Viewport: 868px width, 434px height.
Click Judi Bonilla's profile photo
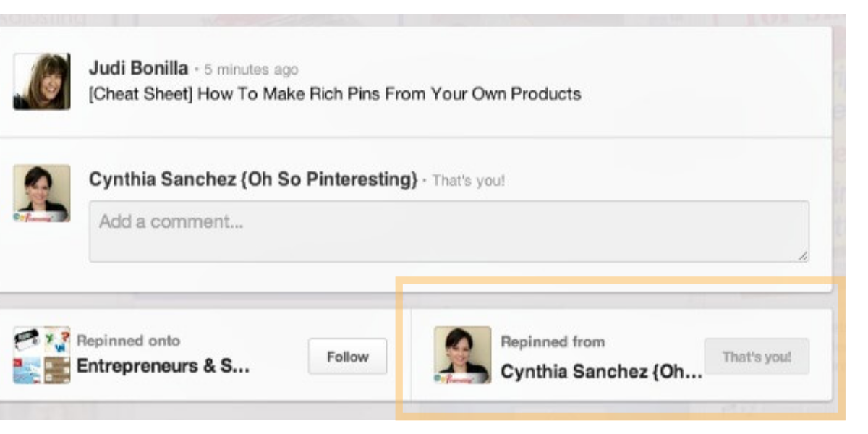[41, 81]
